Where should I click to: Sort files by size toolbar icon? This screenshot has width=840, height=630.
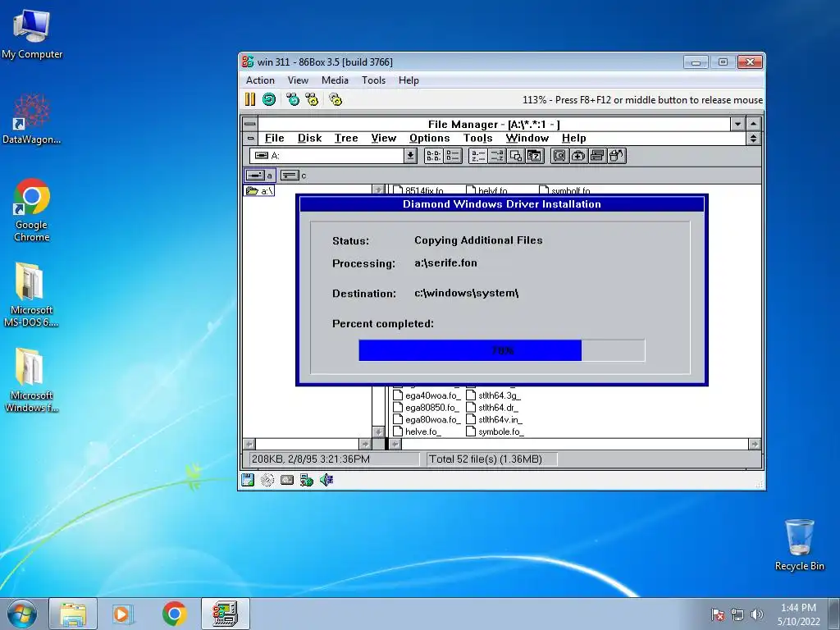516,156
